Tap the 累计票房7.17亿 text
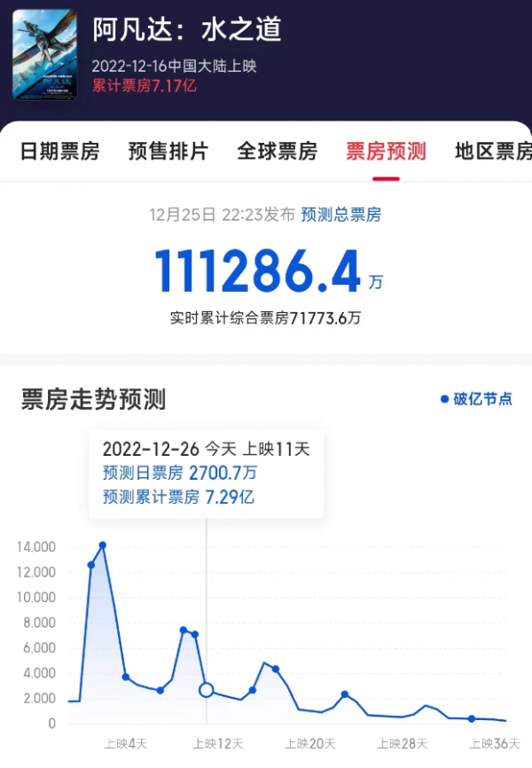Screen dimensions: 532x768 click(x=144, y=86)
